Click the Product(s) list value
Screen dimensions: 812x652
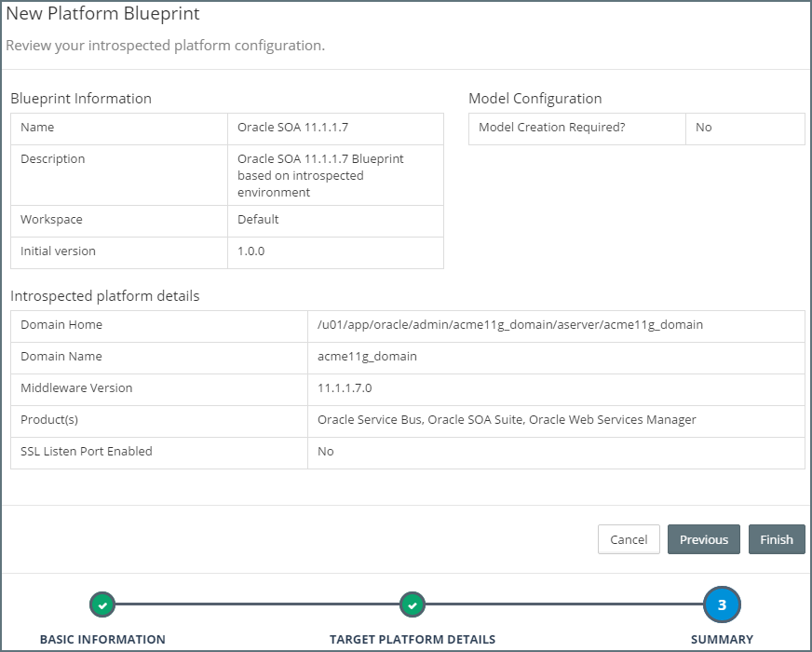(x=507, y=420)
